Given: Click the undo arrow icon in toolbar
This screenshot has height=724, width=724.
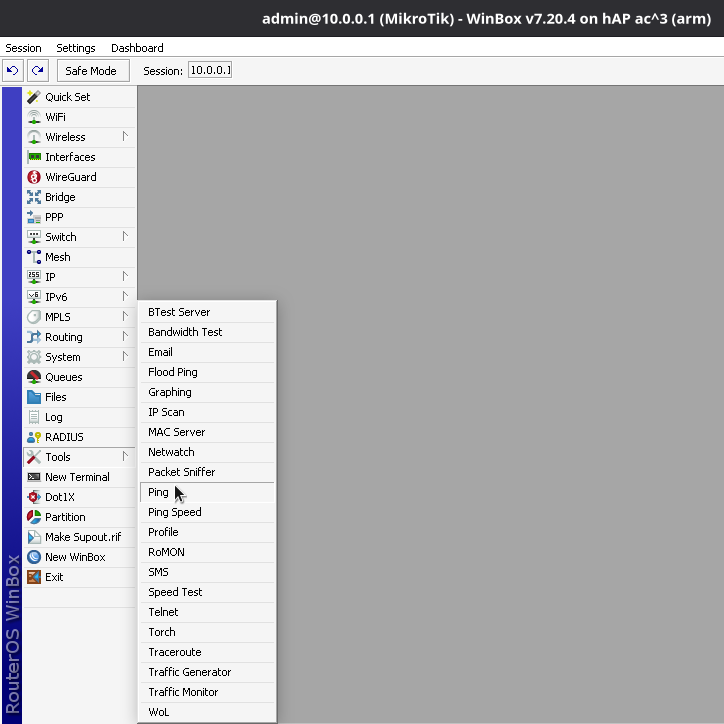Looking at the screenshot, I should tap(13, 70).
